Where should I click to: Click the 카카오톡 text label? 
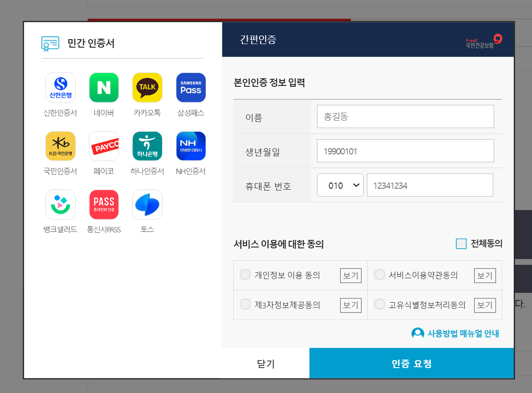tap(147, 113)
